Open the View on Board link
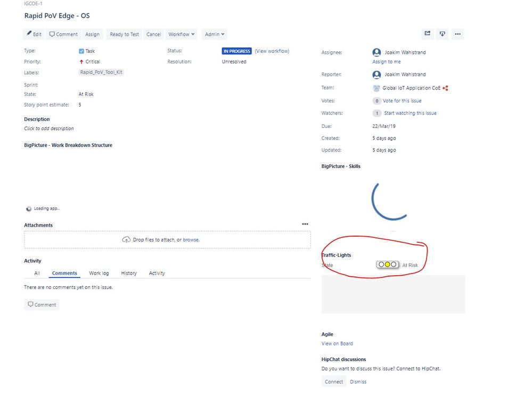The image size is (532, 394). pyautogui.click(x=336, y=343)
